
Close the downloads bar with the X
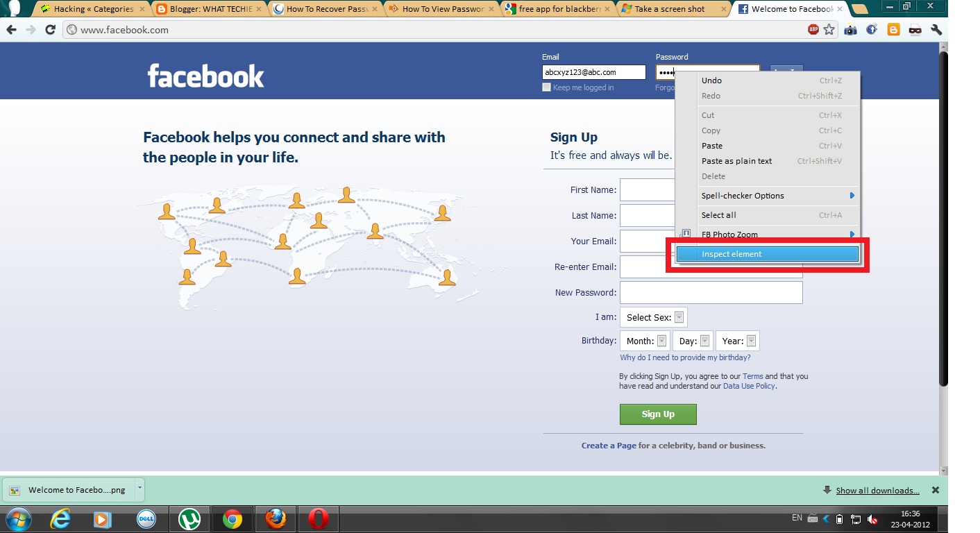click(x=936, y=490)
